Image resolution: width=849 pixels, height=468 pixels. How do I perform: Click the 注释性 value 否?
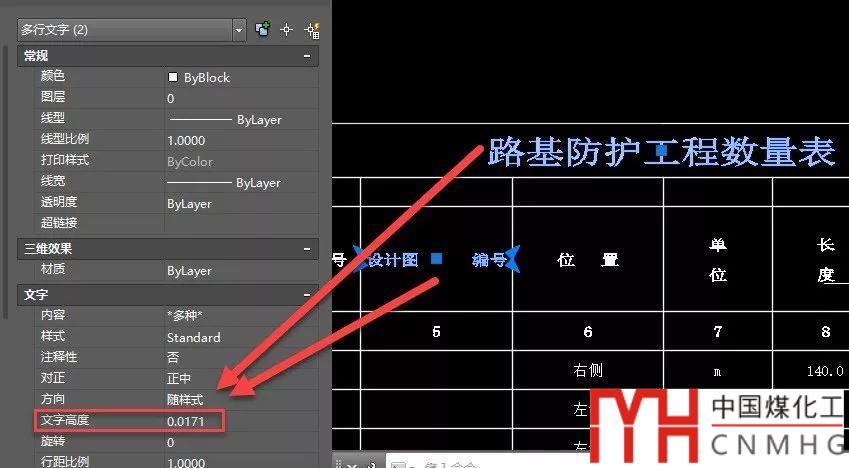coord(241,358)
